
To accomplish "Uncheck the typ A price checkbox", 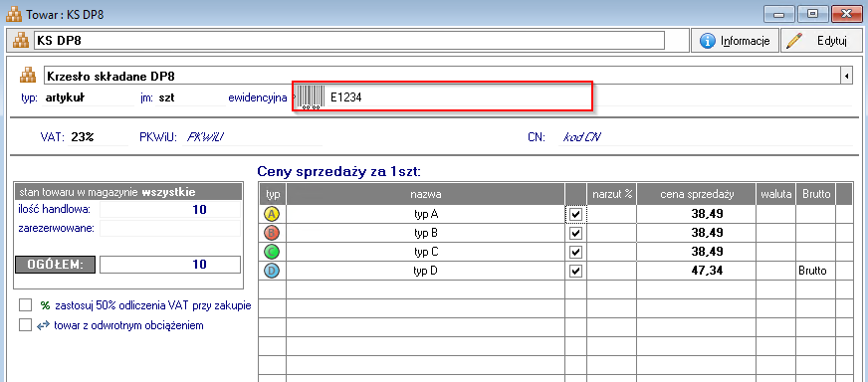I will click(x=575, y=214).
